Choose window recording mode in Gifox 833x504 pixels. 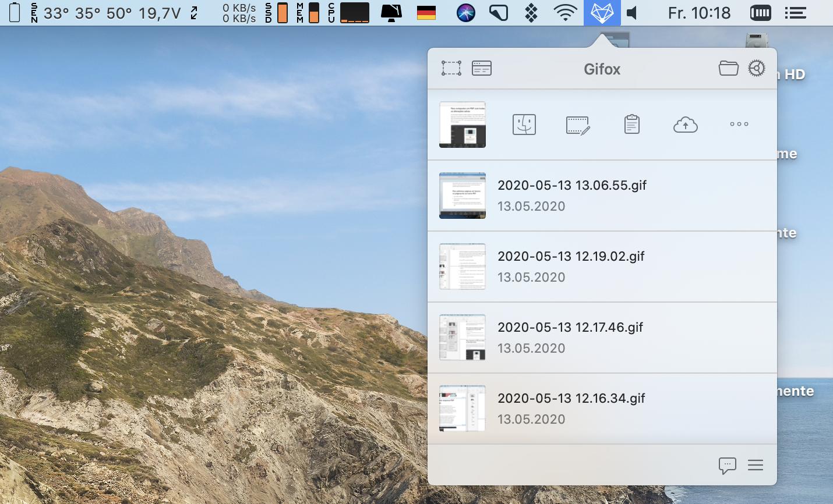pyautogui.click(x=482, y=68)
